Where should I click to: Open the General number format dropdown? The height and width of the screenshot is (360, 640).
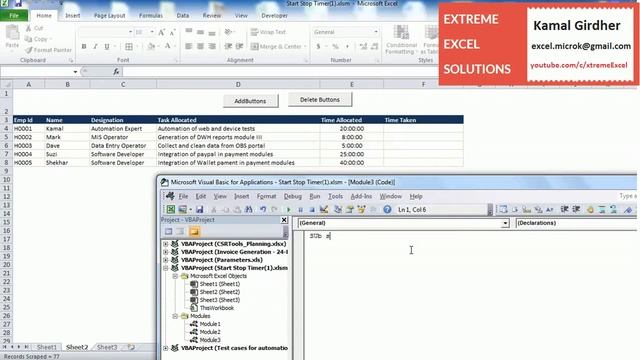376,32
